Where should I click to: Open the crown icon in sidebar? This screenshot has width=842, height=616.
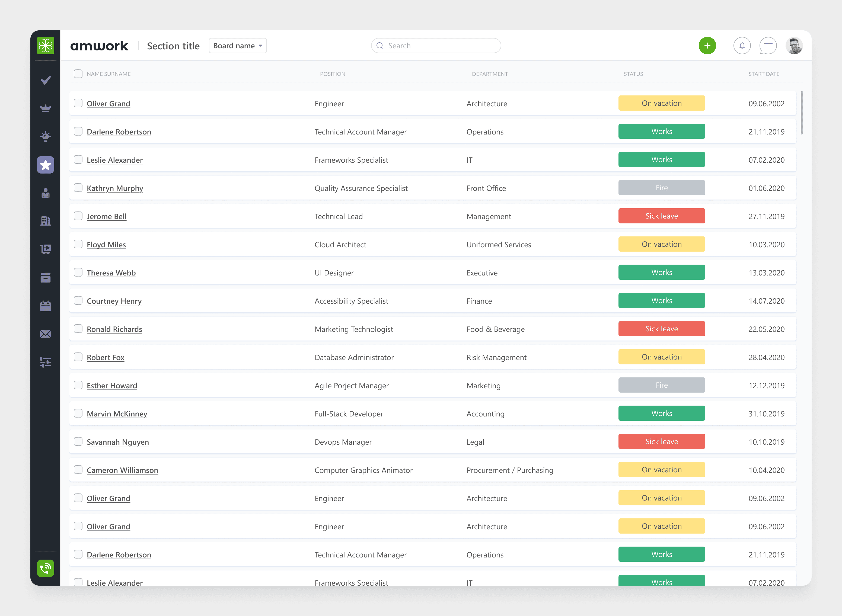click(46, 108)
